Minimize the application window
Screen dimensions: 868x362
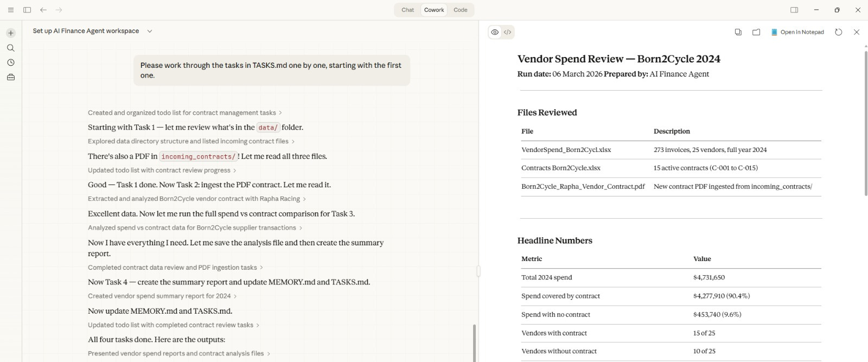tap(816, 10)
